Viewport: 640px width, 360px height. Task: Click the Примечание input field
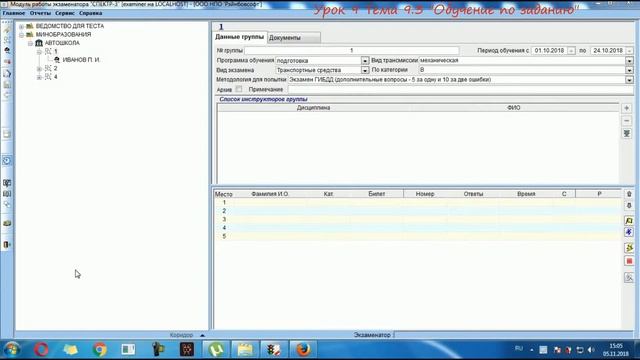coord(460,89)
